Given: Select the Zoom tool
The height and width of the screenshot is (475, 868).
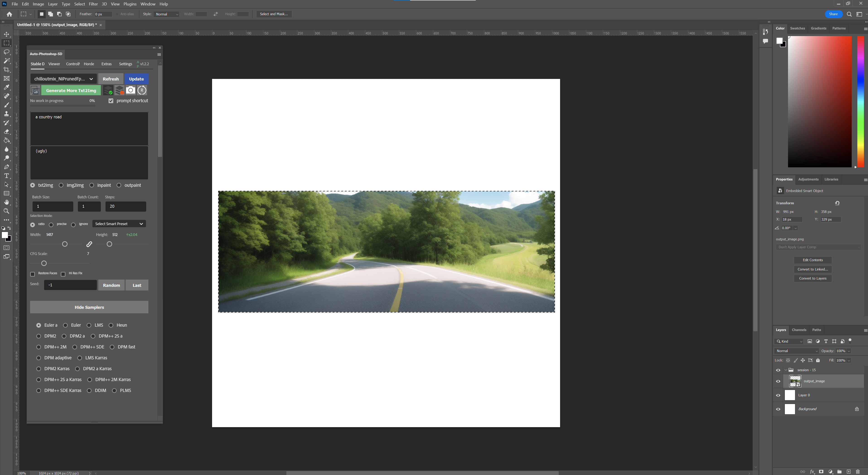Looking at the screenshot, I should click(x=6, y=211).
